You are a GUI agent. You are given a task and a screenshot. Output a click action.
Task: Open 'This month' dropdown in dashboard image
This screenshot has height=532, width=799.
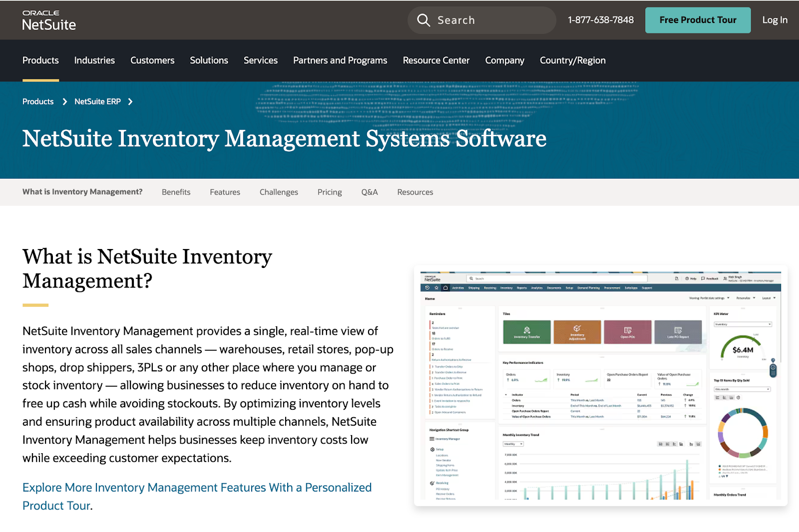pos(742,389)
